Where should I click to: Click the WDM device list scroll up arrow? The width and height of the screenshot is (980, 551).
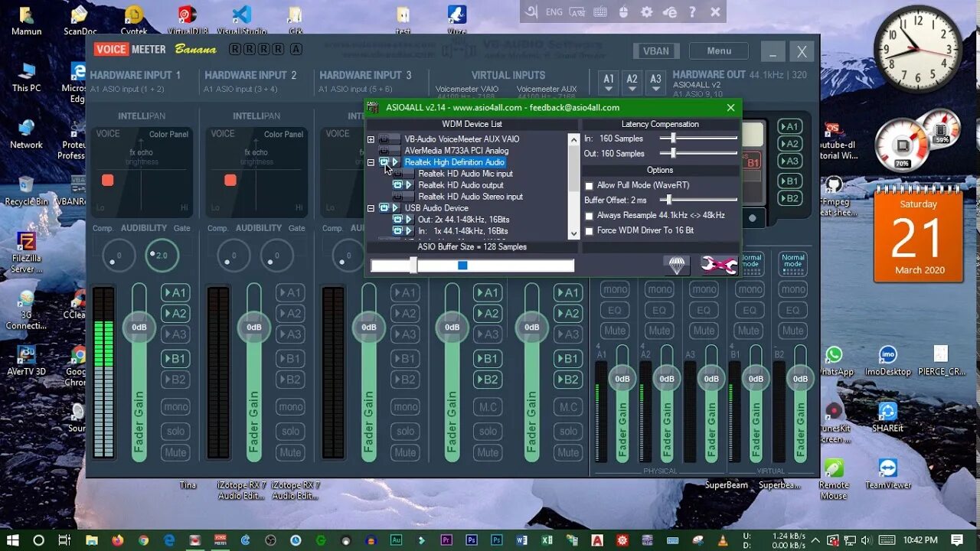[x=573, y=139]
